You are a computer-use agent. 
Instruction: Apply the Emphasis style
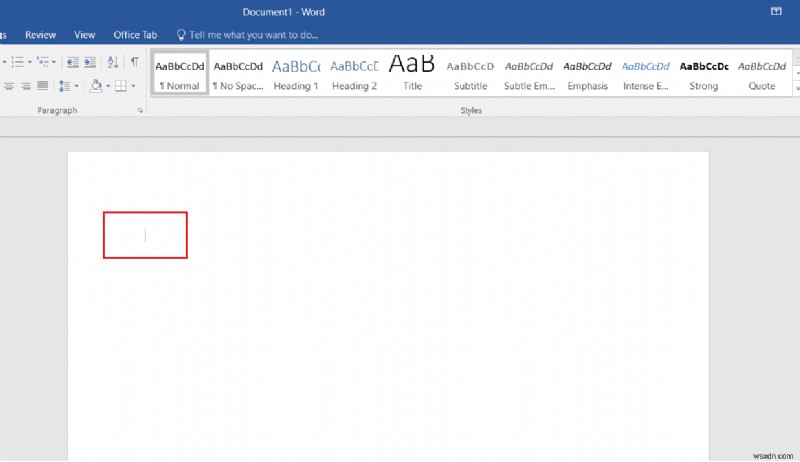click(x=587, y=73)
